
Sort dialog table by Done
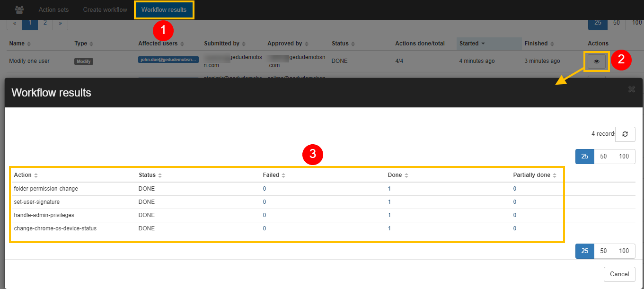tap(398, 175)
